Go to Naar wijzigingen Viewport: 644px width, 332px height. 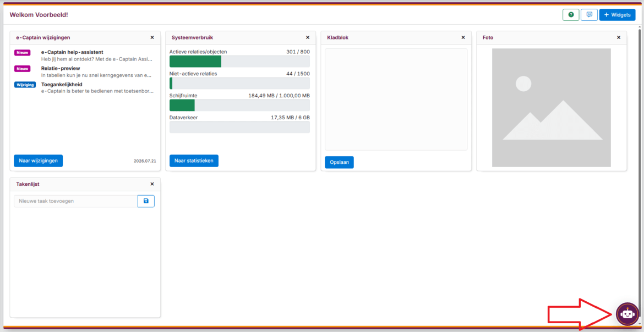(x=38, y=161)
